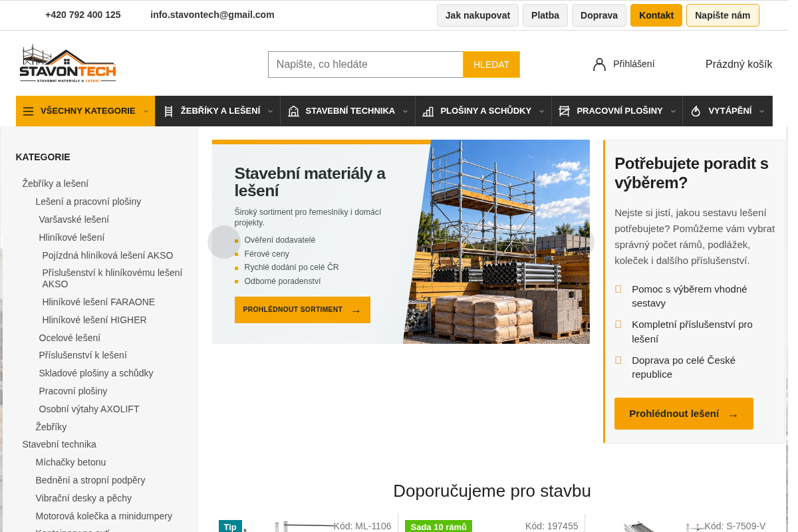
Task: Click the Stavontech logo
Action: pyautogui.click(x=68, y=64)
